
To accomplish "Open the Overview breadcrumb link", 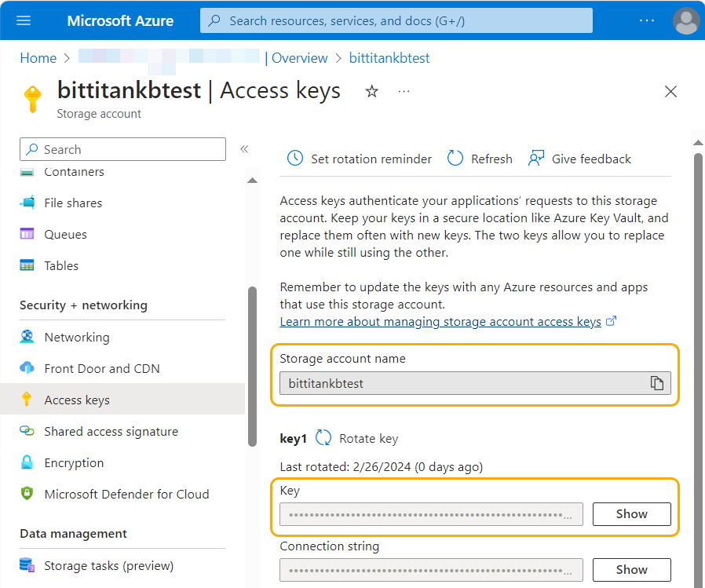I will coord(299,58).
